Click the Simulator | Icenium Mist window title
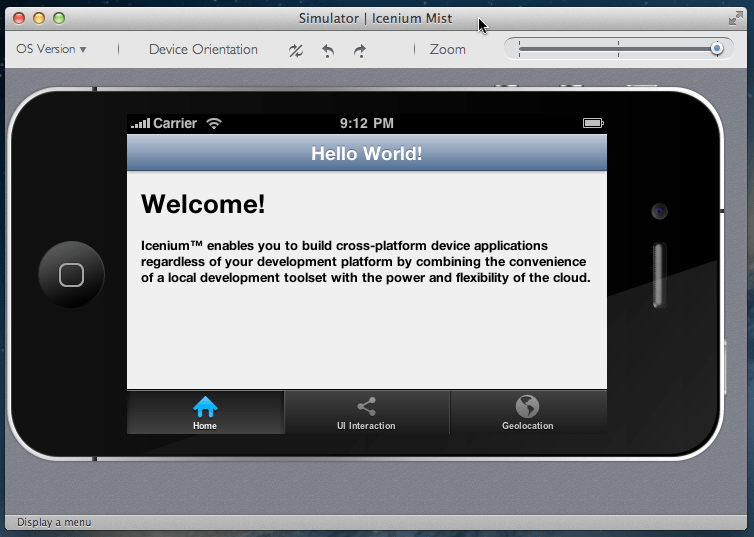 tap(375, 18)
